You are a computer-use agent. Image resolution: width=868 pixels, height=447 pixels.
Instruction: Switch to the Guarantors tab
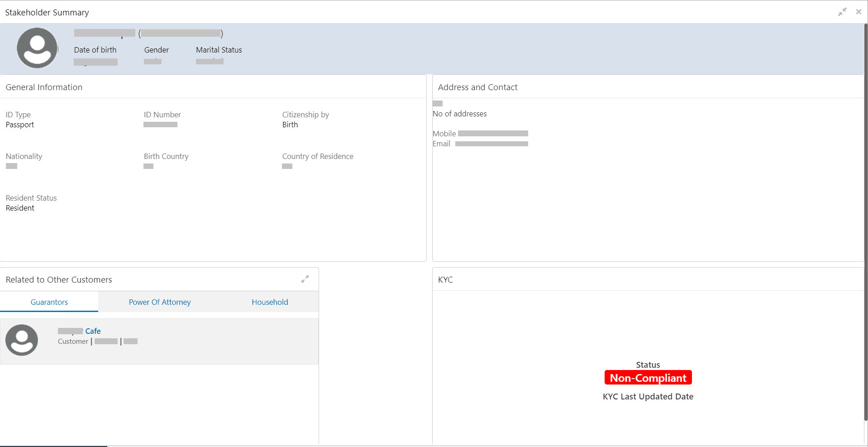coord(49,302)
